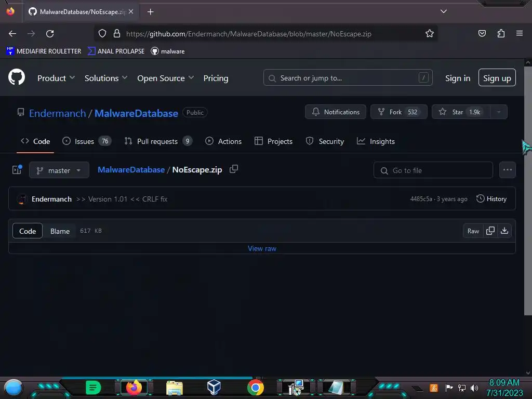Open a new browser tab
The height and width of the screenshot is (399, 532).
click(150, 12)
